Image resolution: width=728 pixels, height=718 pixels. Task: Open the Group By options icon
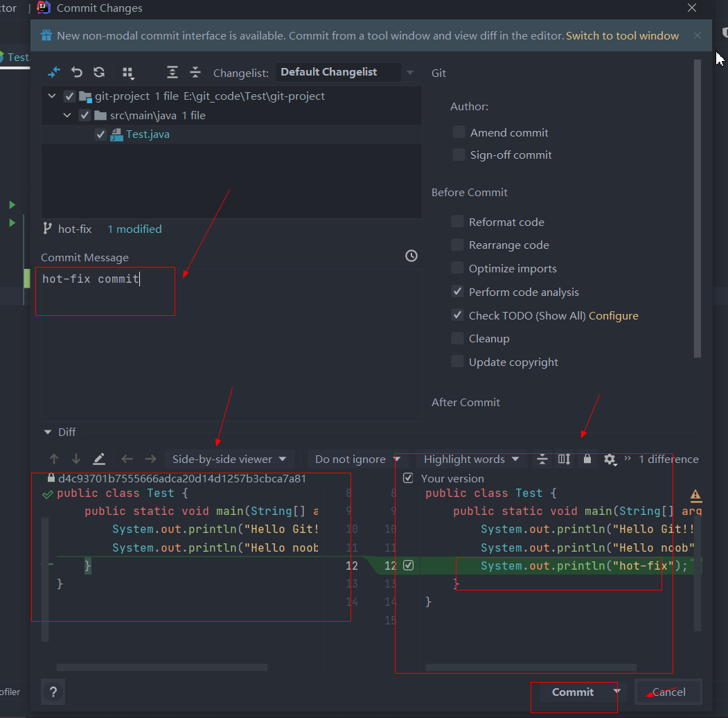pos(128,73)
